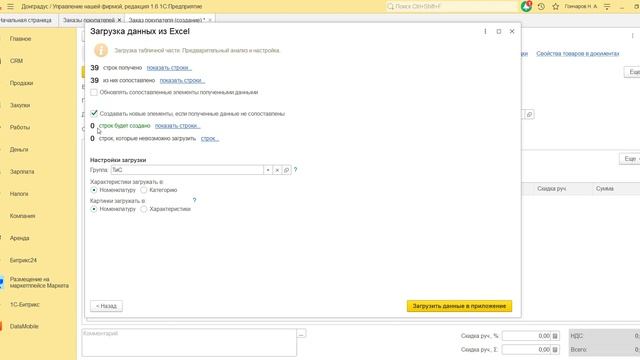Close the Заказы покупателей tab
Image resolution: width=640 pixels, height=360 pixels.
119,20
